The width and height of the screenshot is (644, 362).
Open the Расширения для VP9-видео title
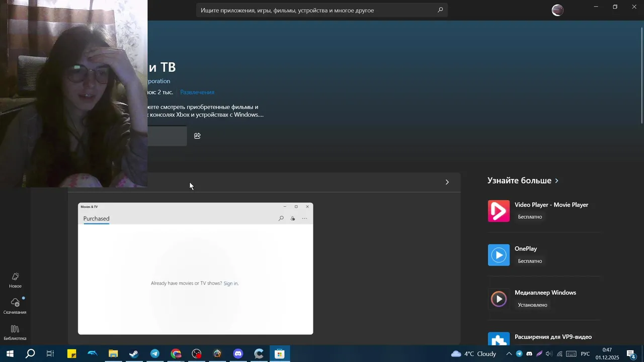point(553,337)
